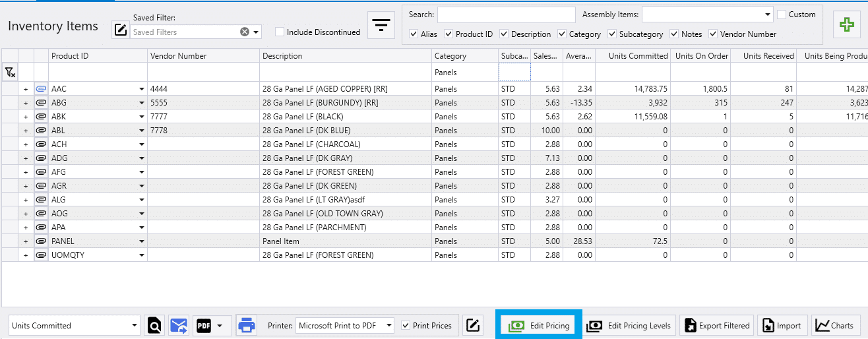The height and width of the screenshot is (339, 868).
Task: Click the PDF export icon
Action: tap(204, 325)
